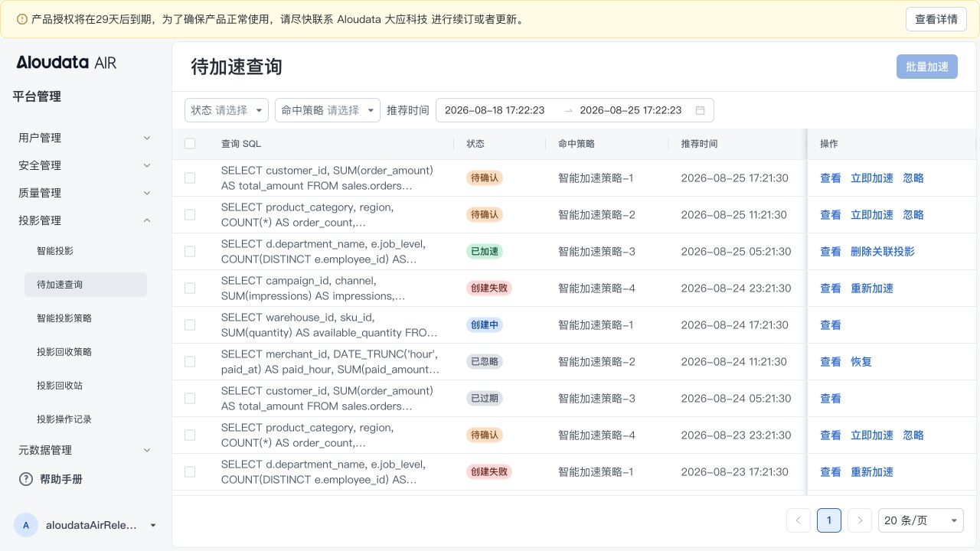Check row with 17:21:30 on 2026-08-25
This screenshot has width=980, height=551.
[190, 178]
